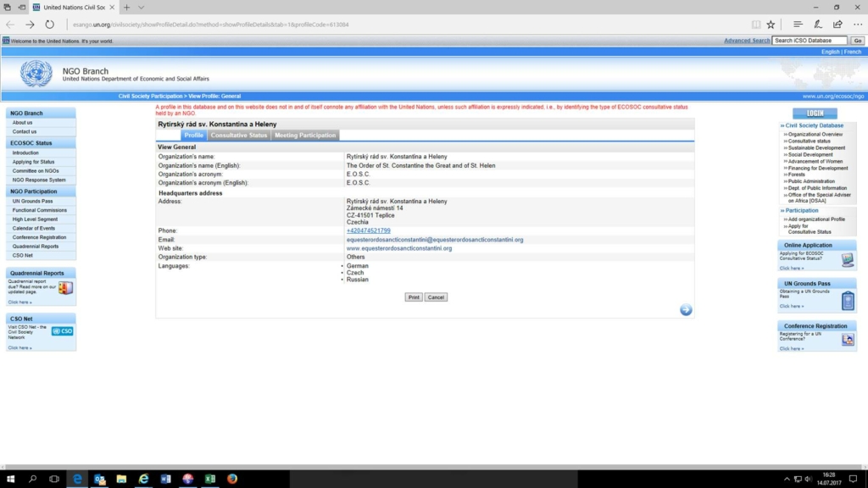Screen dimensions: 868x488
Task: Click the UN Grounds Pass badge icon
Action: pos(848,301)
